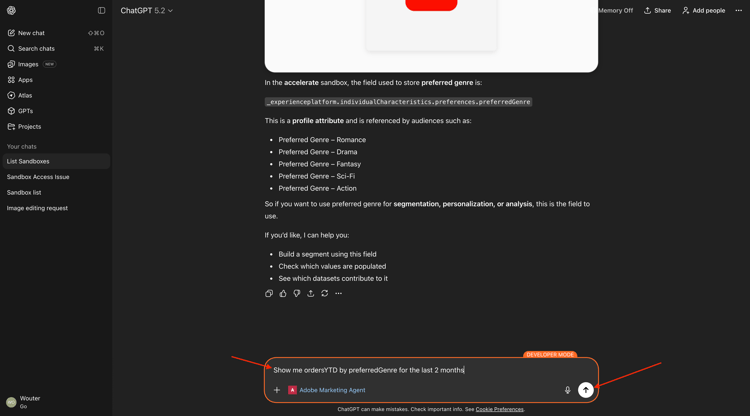The height and width of the screenshot is (416, 750).
Task: Copy the response with the copy icon
Action: coord(269,294)
